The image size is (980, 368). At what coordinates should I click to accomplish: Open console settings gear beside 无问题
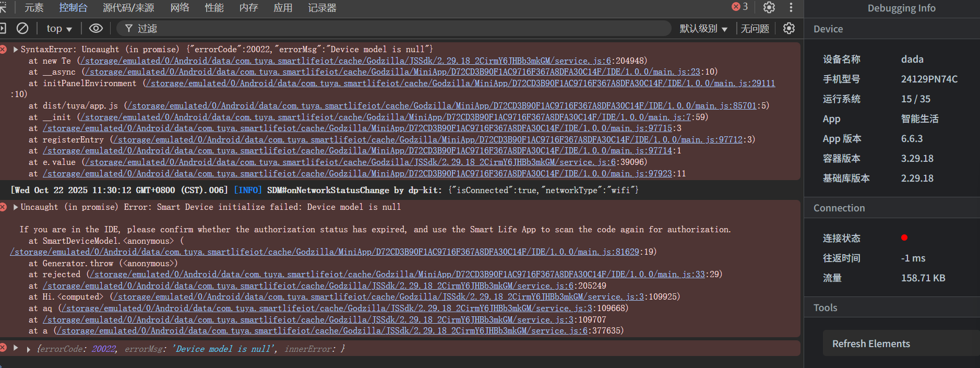click(x=789, y=28)
